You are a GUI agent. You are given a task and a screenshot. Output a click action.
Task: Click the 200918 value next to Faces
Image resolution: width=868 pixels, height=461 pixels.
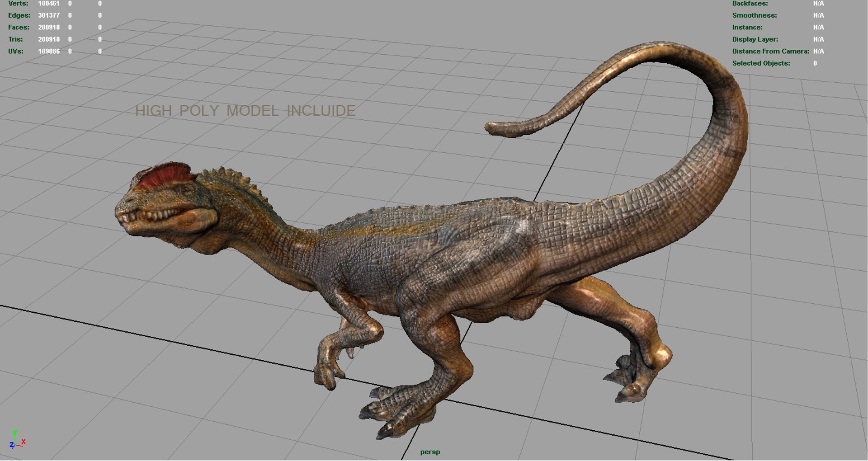[49, 27]
